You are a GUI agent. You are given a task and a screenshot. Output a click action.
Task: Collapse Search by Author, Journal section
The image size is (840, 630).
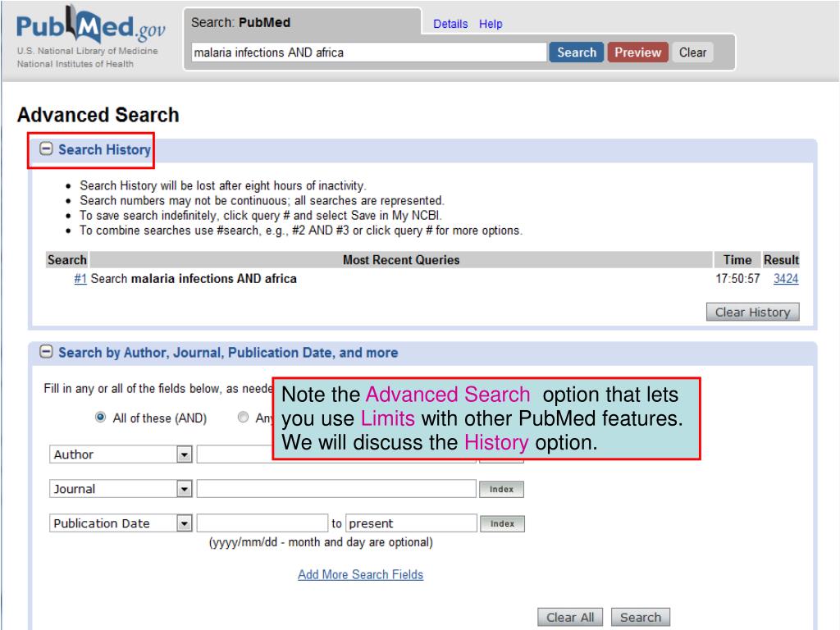[47, 352]
